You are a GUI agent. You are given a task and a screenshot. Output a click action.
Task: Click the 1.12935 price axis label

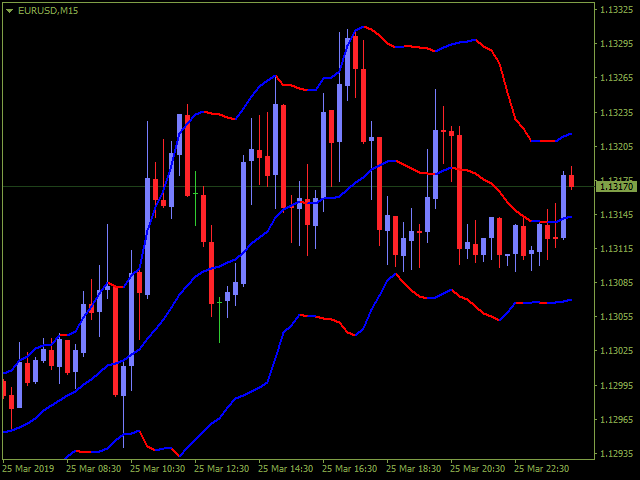point(616,453)
